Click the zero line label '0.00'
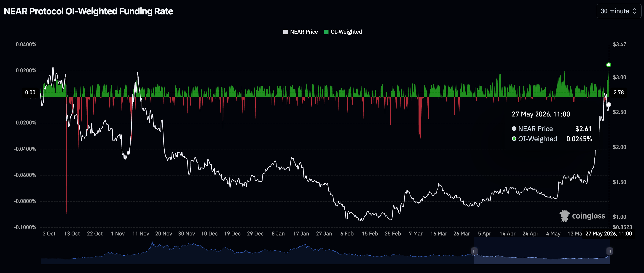This screenshot has height=273, width=644. point(30,92)
